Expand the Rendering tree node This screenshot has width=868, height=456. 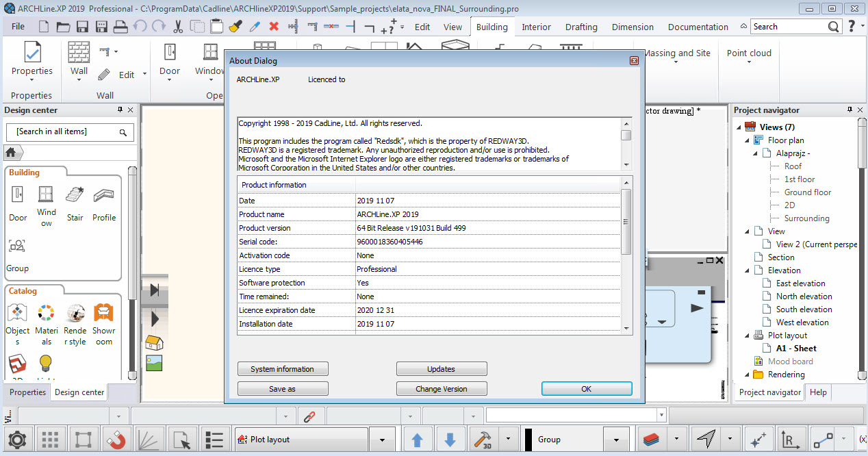point(748,375)
